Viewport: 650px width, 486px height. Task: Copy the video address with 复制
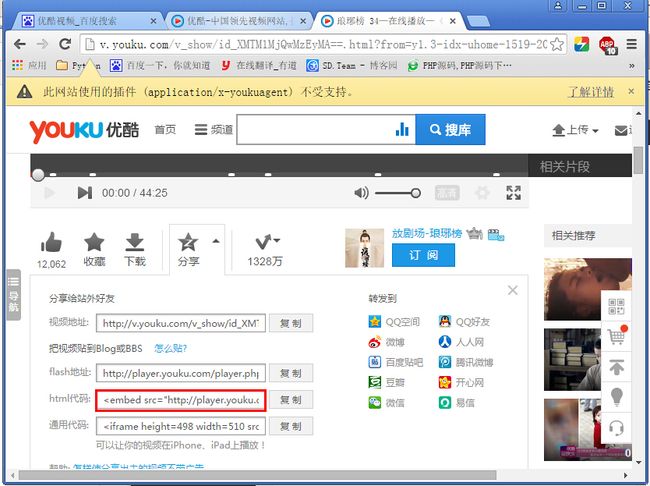click(x=291, y=323)
